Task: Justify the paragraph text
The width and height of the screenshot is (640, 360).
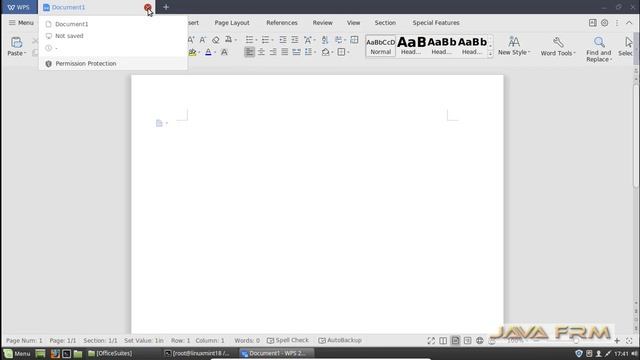Action: (x=284, y=52)
